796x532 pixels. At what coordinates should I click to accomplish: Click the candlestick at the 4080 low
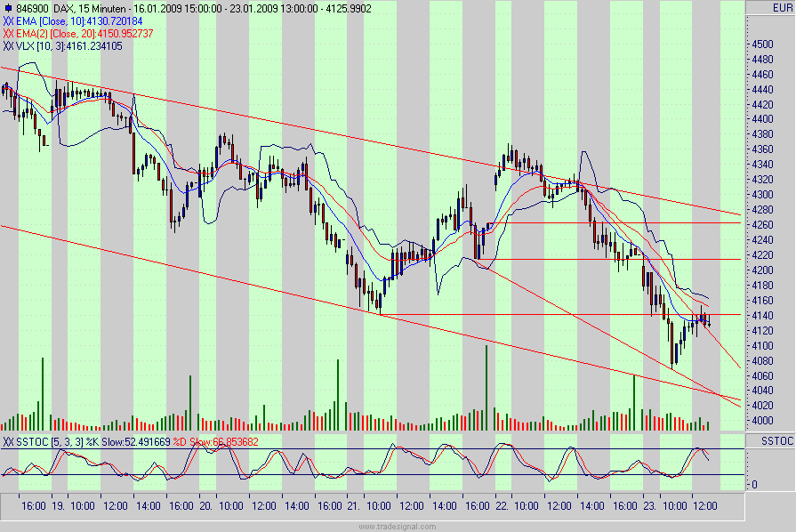(673, 356)
